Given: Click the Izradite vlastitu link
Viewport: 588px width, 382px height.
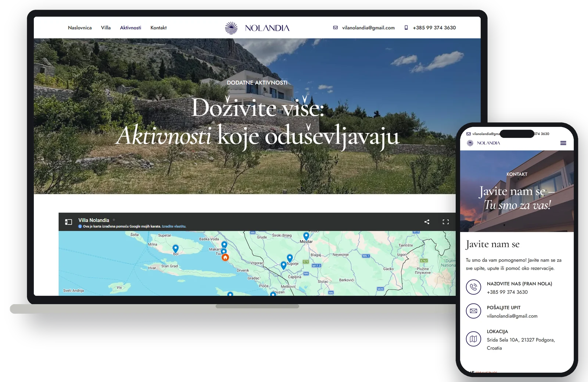Looking at the screenshot, I should click(x=174, y=226).
